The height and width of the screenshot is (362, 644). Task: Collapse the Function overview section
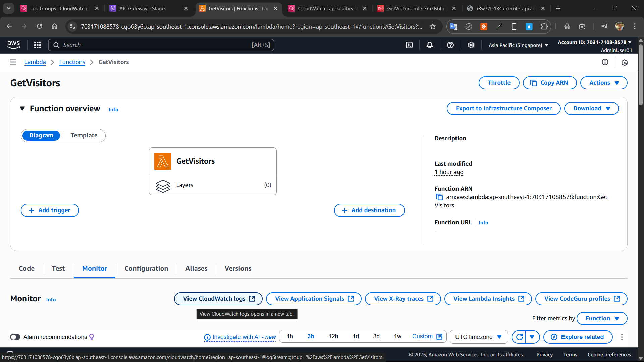click(x=22, y=108)
